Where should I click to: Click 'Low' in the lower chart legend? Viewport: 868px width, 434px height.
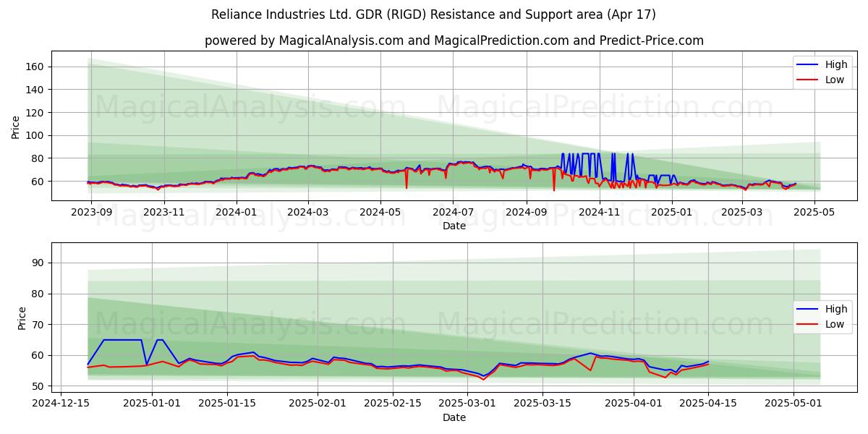pos(835,324)
